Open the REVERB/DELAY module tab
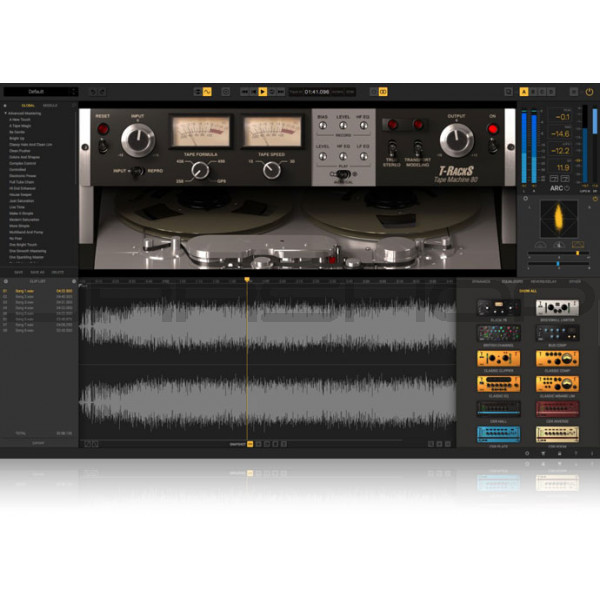This screenshot has height=600, width=600. click(544, 282)
